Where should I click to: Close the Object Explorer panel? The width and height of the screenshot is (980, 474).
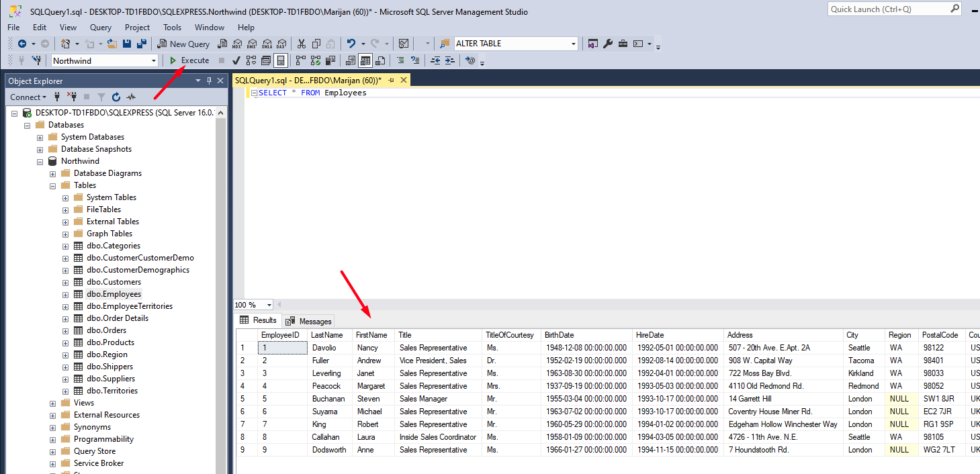220,81
